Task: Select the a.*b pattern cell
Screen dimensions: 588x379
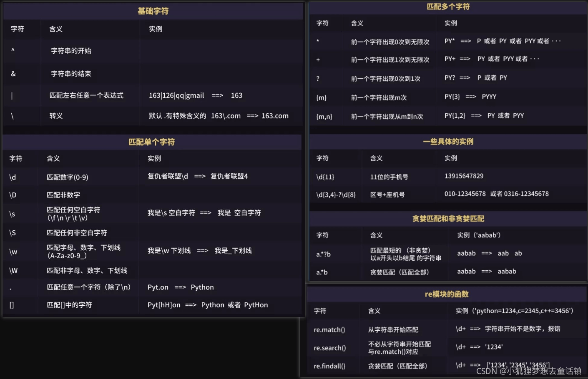Action: (x=322, y=272)
